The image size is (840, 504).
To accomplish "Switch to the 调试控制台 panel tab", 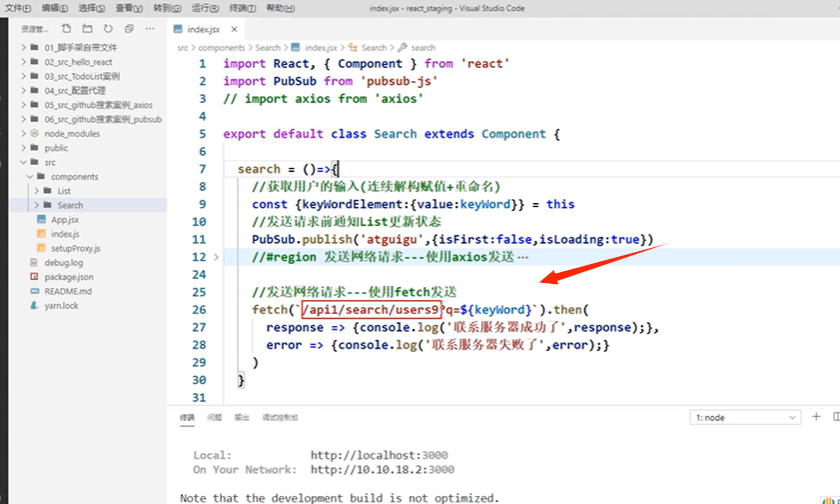I will click(280, 417).
